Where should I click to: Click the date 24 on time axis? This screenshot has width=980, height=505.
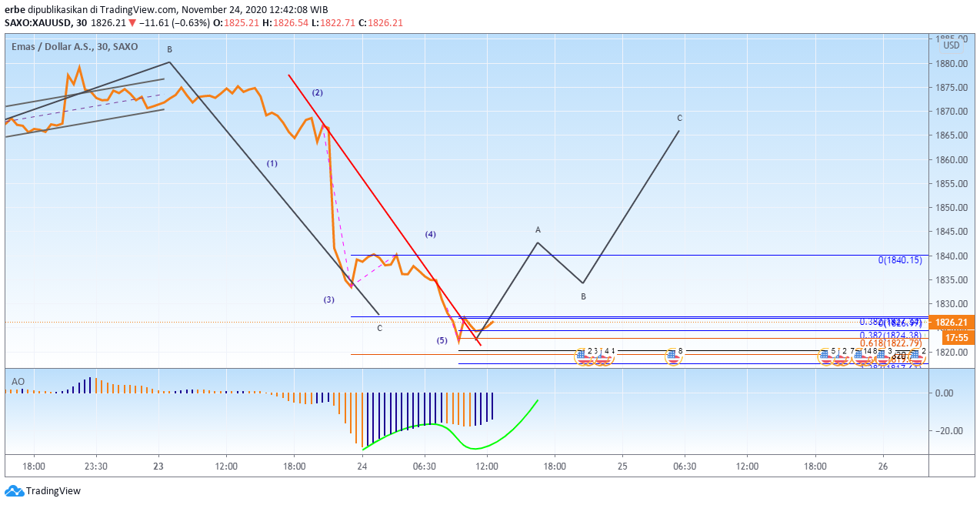click(x=362, y=467)
